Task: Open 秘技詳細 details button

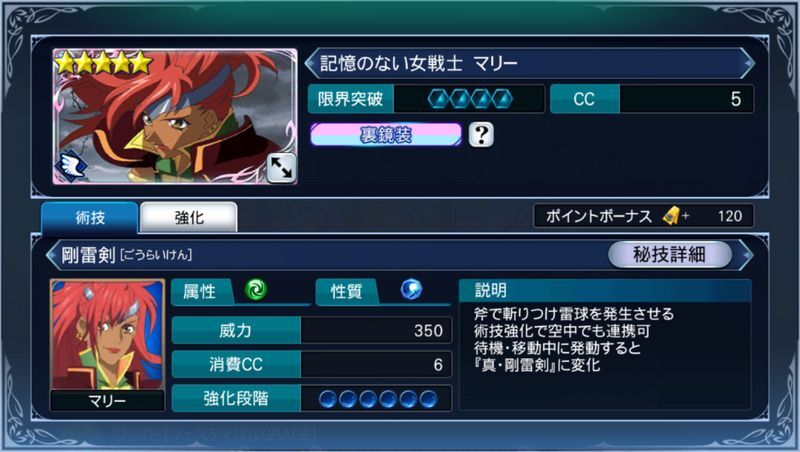Action: pos(669,254)
